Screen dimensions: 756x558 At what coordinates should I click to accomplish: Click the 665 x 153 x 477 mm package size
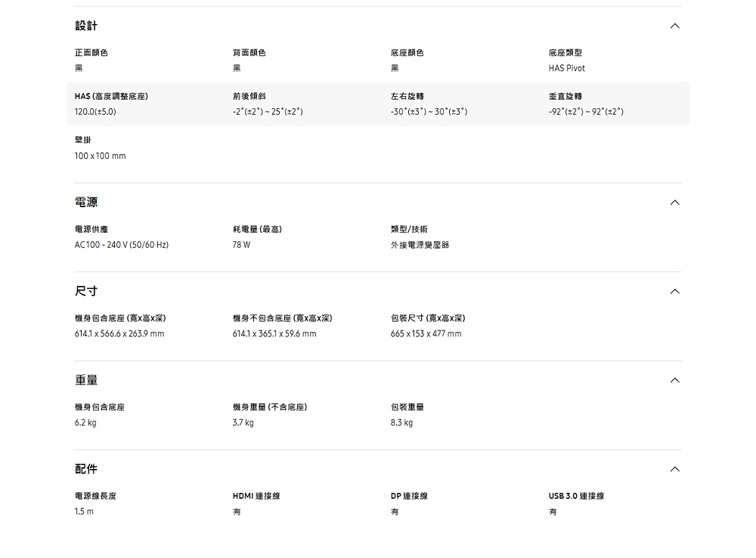[x=426, y=333]
